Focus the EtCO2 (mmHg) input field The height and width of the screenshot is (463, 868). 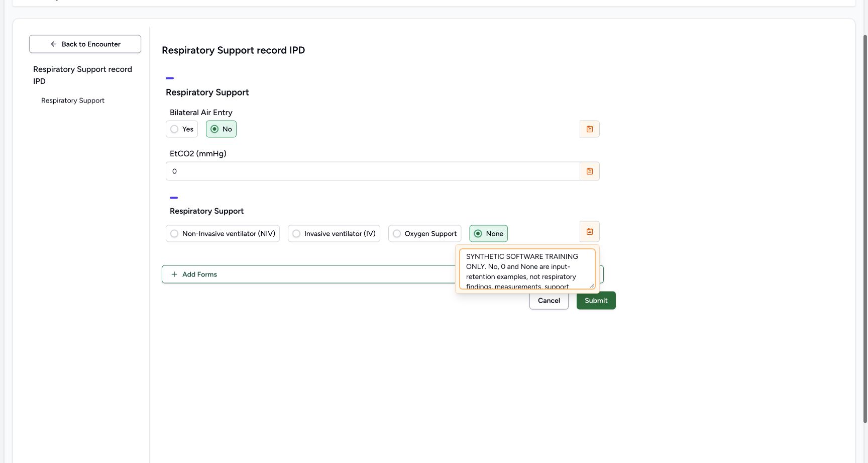[x=373, y=171]
